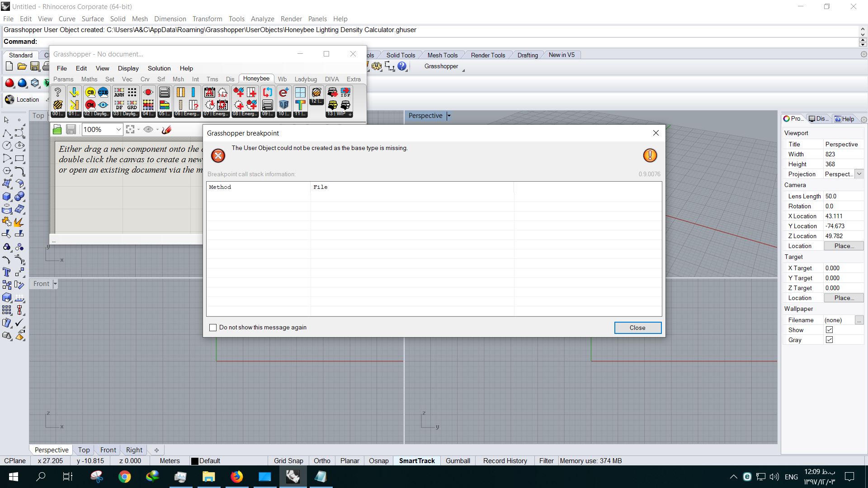The image size is (868, 488).
Task: Click the Explode tool in Rhino sidebar
Action: click(19, 222)
